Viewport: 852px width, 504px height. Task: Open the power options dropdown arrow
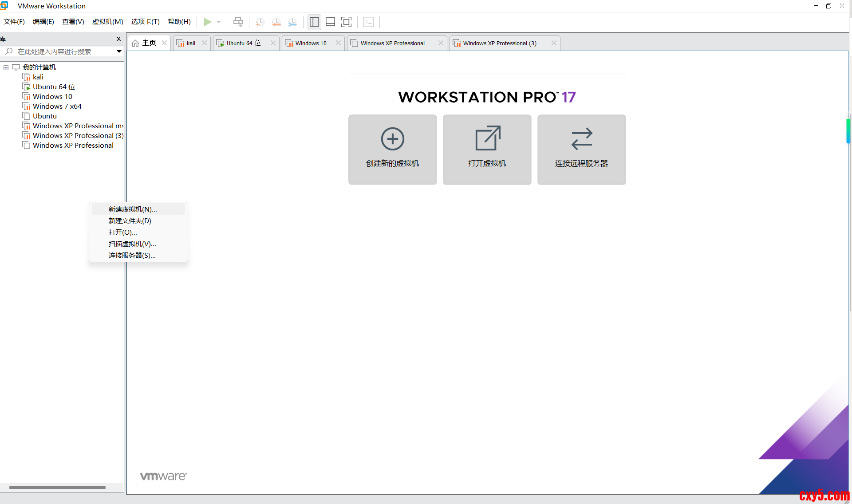click(219, 22)
